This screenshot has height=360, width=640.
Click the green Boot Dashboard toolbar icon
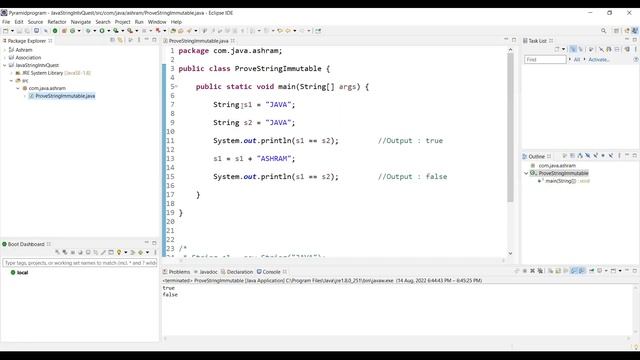(55, 31)
